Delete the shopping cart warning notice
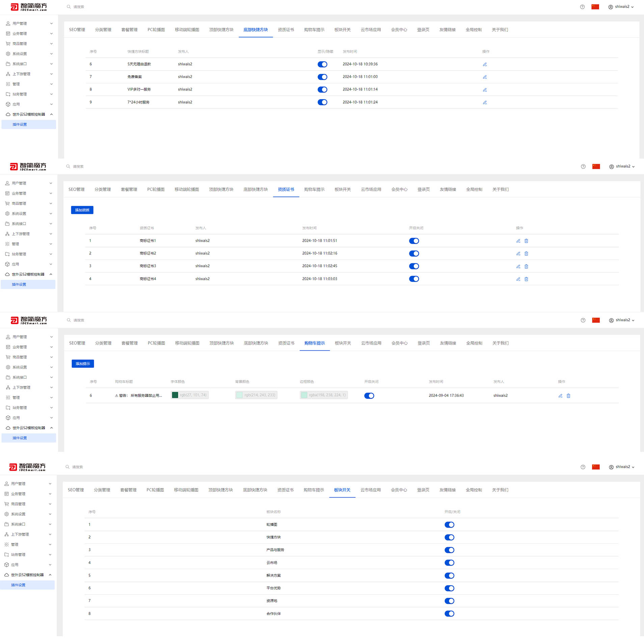 pyautogui.click(x=568, y=396)
